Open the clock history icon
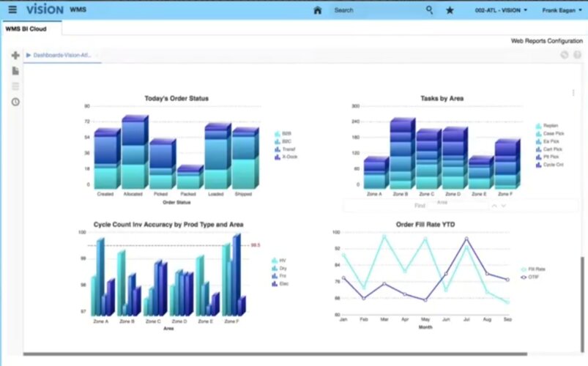Image resolution: width=588 pixels, height=366 pixels. (x=15, y=102)
